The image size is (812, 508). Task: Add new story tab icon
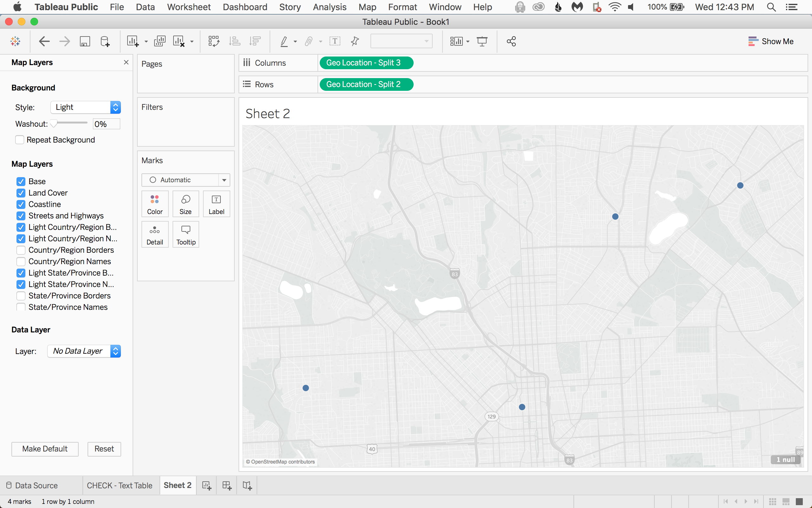(247, 485)
